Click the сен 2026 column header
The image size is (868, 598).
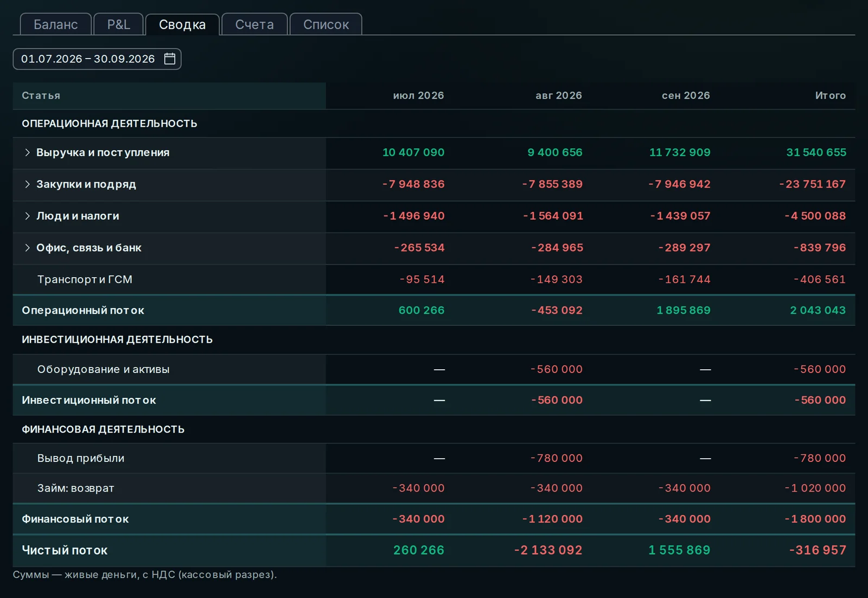coord(686,95)
